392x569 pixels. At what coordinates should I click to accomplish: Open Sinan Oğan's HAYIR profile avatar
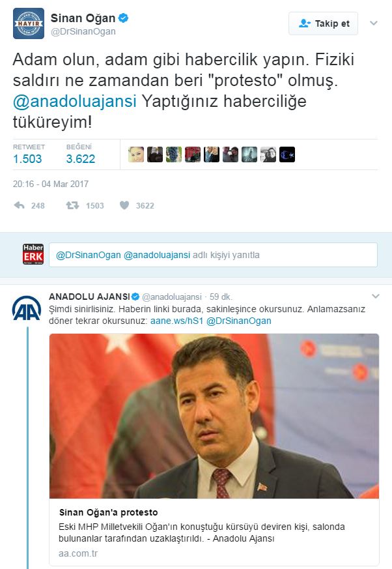pyautogui.click(x=28, y=23)
